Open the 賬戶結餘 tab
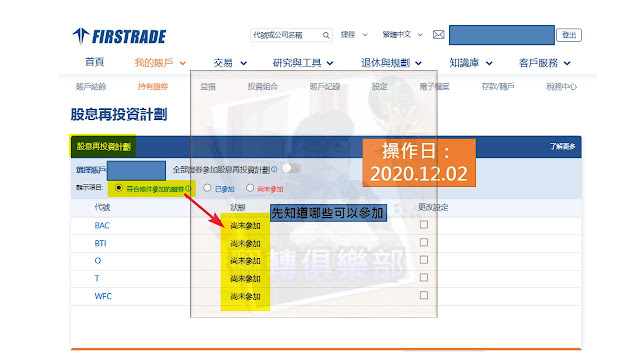 click(91, 87)
